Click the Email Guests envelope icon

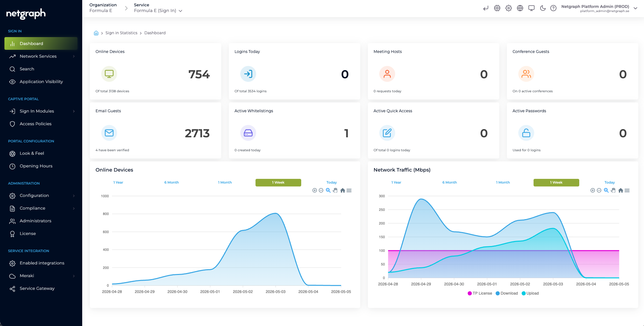(109, 133)
